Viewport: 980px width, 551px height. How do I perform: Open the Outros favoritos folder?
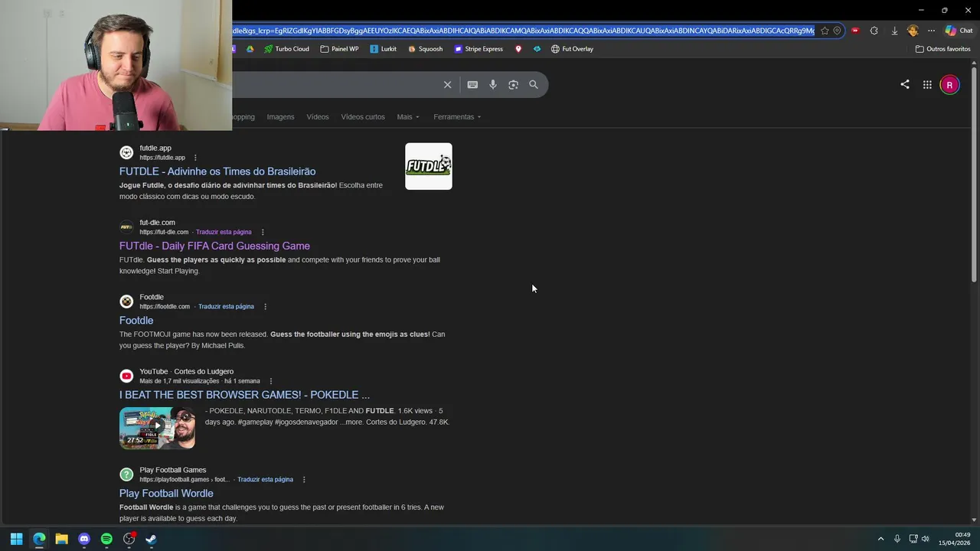942,49
